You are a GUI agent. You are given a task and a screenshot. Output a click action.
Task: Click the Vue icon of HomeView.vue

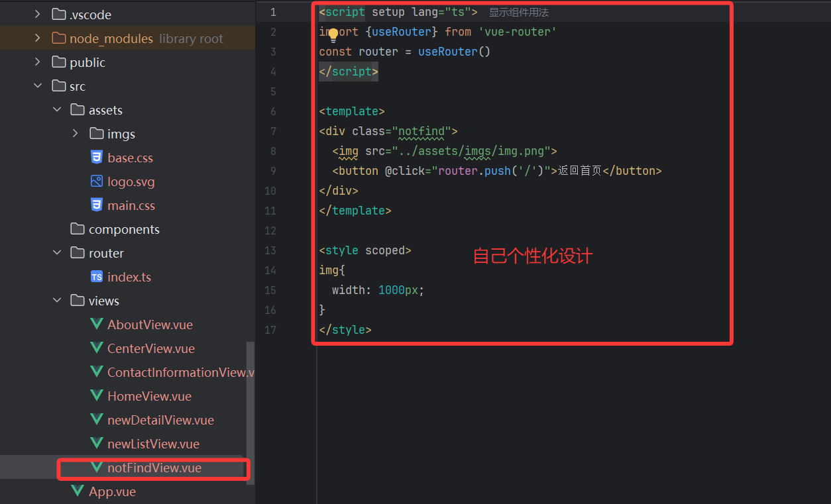pyautogui.click(x=97, y=396)
